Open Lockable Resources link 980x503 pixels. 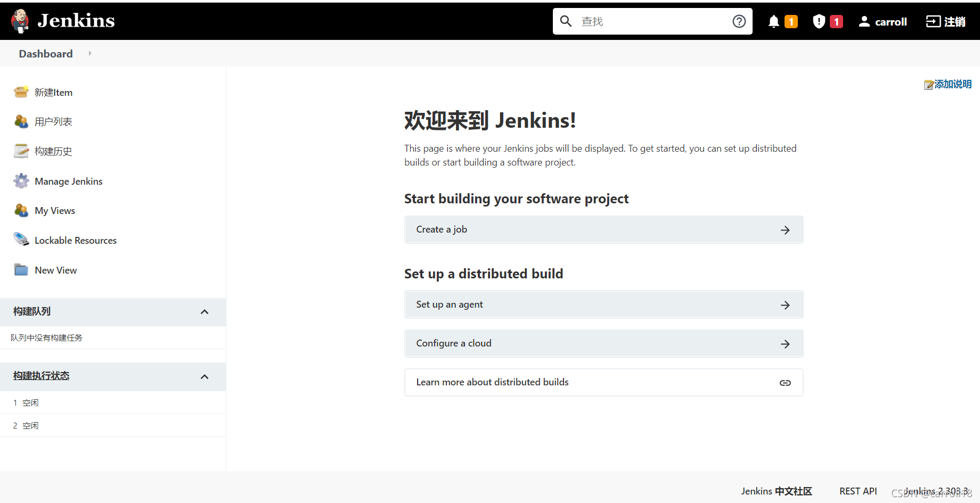coord(76,241)
